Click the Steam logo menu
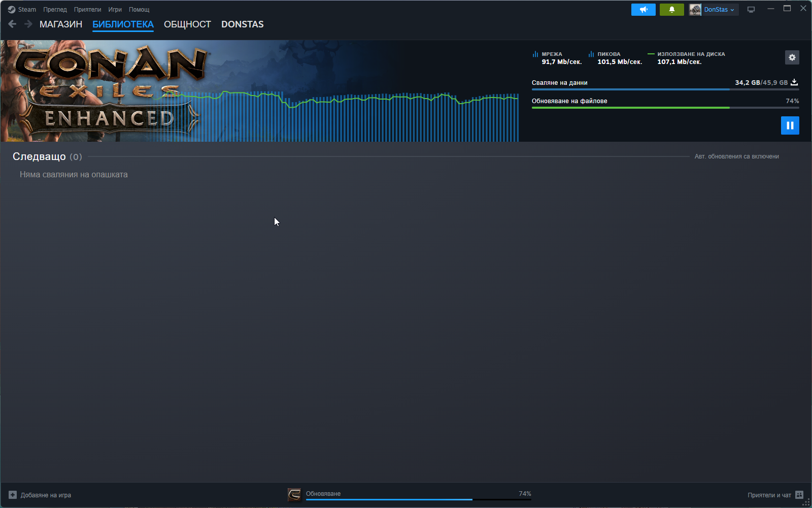The height and width of the screenshot is (508, 812). [x=22, y=10]
